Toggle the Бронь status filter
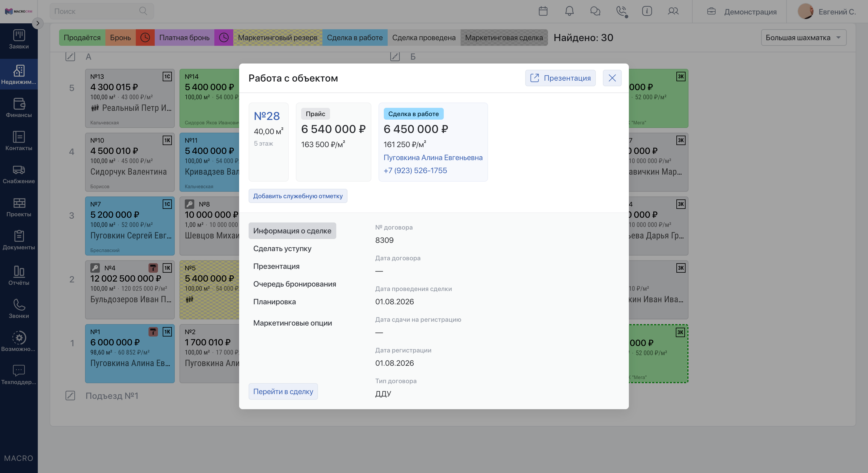The image size is (868, 473). pyautogui.click(x=120, y=38)
